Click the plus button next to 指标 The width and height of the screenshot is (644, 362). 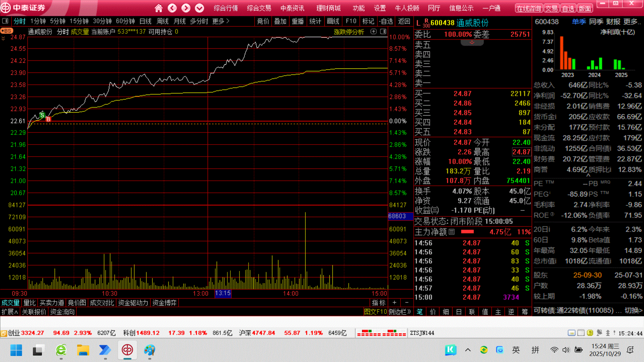pos(394,303)
